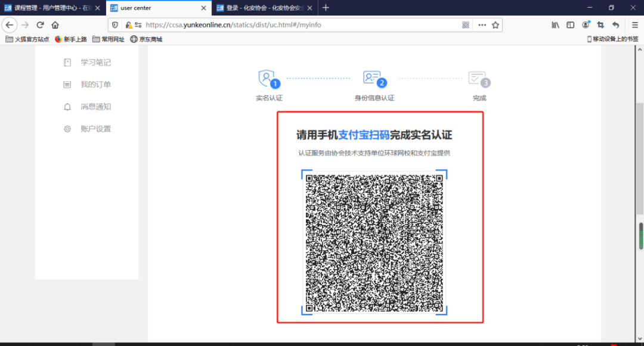Open the browser home page
This screenshot has height=346, width=644.
click(x=55, y=25)
